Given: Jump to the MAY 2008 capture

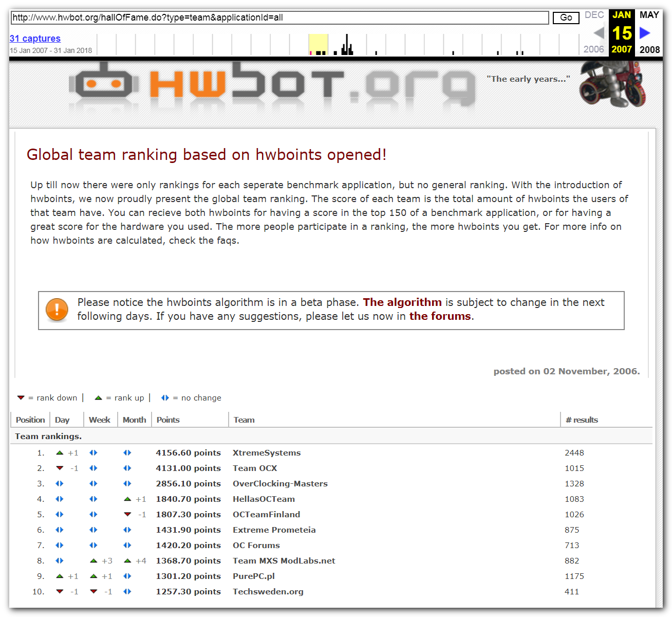Looking at the screenshot, I should (x=649, y=32).
